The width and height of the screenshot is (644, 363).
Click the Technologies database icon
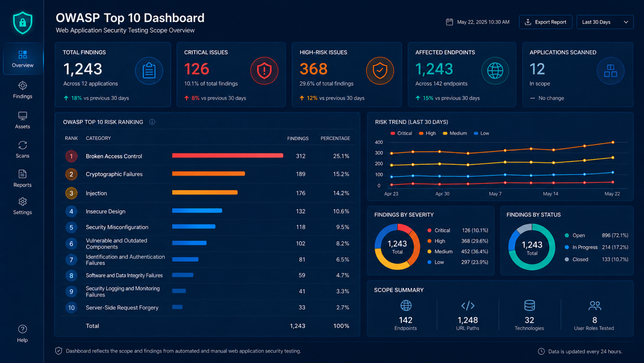pyautogui.click(x=529, y=305)
